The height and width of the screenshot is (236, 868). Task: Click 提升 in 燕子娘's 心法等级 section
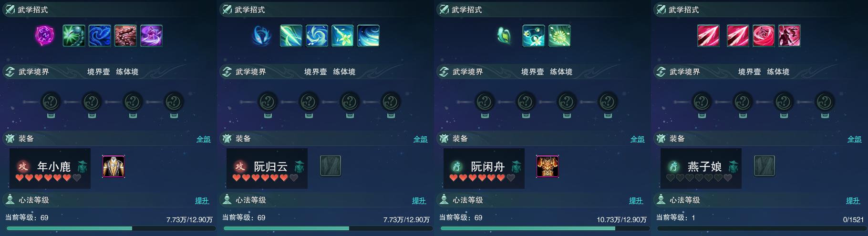(x=853, y=201)
